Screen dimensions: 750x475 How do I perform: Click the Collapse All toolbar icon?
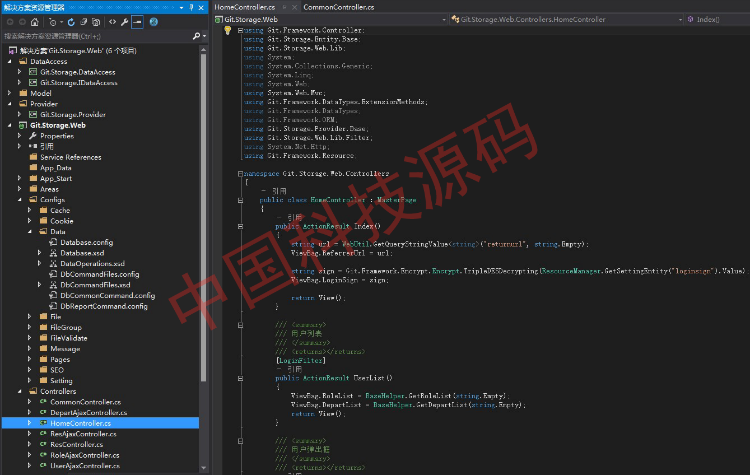[84, 21]
